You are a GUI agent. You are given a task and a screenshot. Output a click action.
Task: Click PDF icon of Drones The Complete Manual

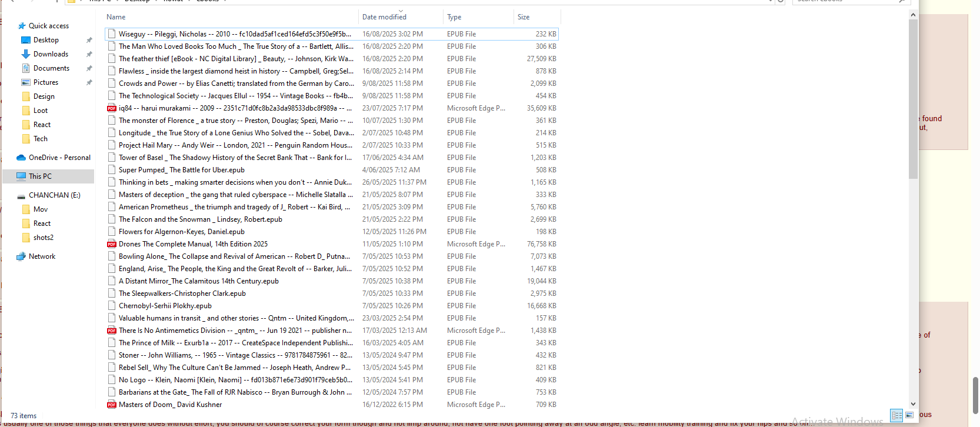tap(112, 244)
